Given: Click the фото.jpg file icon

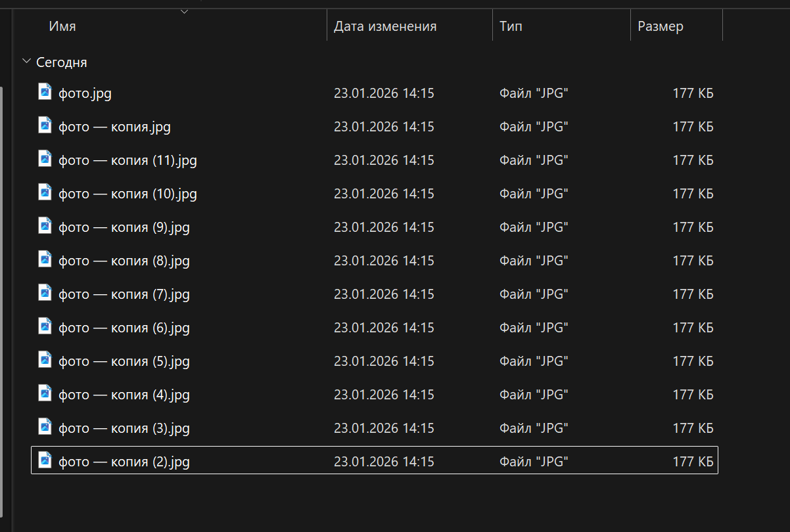Looking at the screenshot, I should click(45, 92).
